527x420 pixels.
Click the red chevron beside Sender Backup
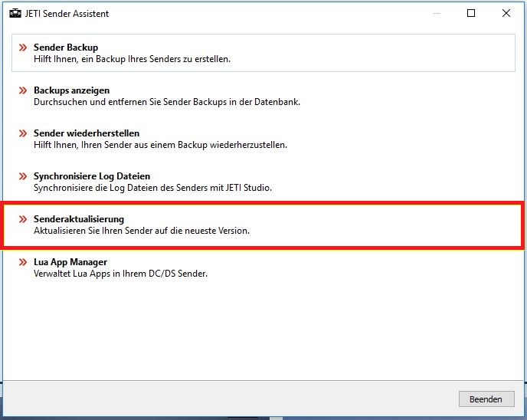[23, 48]
